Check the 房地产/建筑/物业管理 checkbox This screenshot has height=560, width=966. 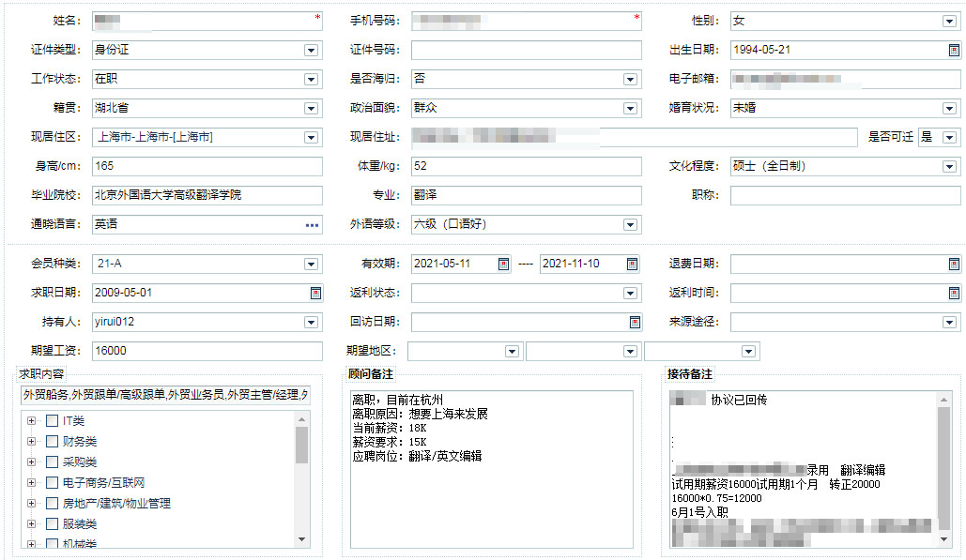pos(53,504)
